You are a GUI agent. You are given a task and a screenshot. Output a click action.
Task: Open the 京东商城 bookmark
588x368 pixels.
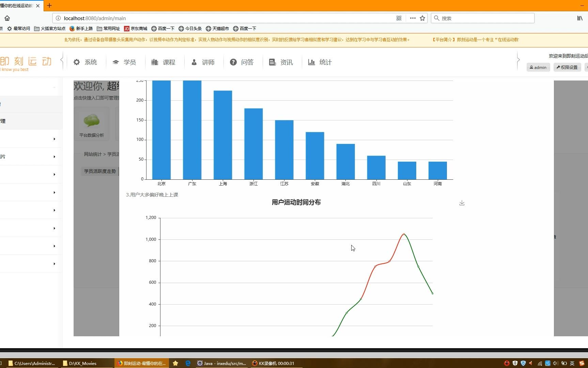(x=136, y=29)
